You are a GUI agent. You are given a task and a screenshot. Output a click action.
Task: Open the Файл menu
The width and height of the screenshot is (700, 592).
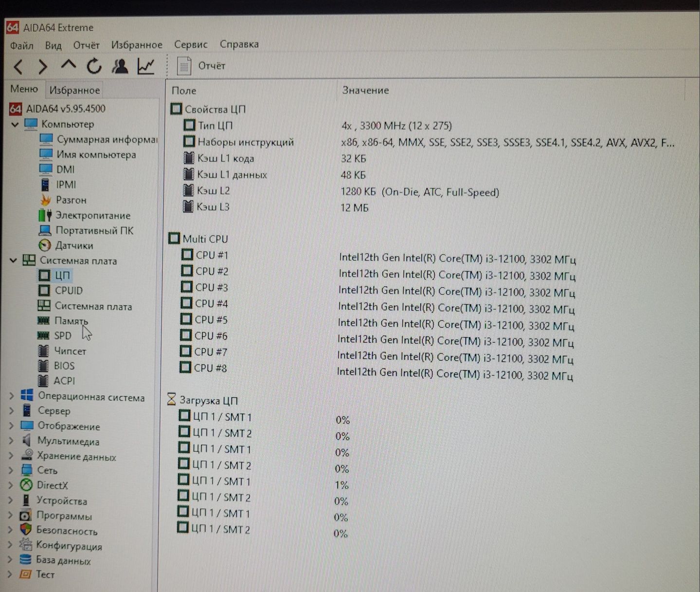pos(22,46)
